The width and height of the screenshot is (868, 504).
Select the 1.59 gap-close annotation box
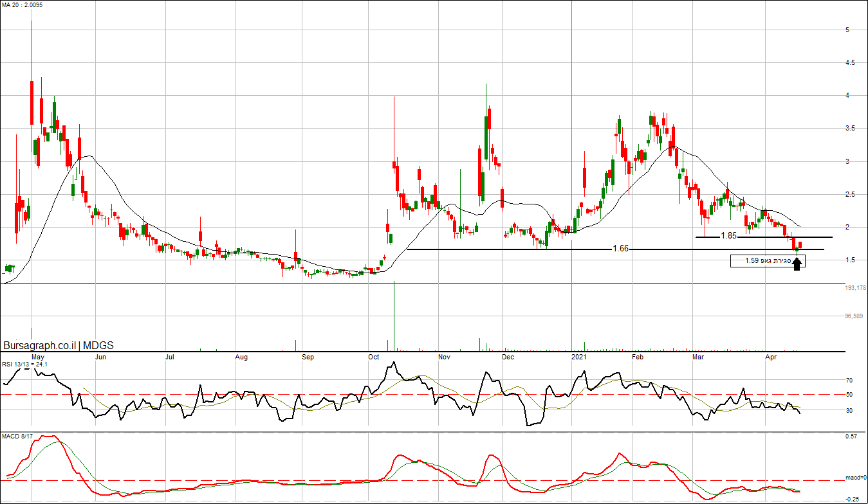[x=766, y=261]
